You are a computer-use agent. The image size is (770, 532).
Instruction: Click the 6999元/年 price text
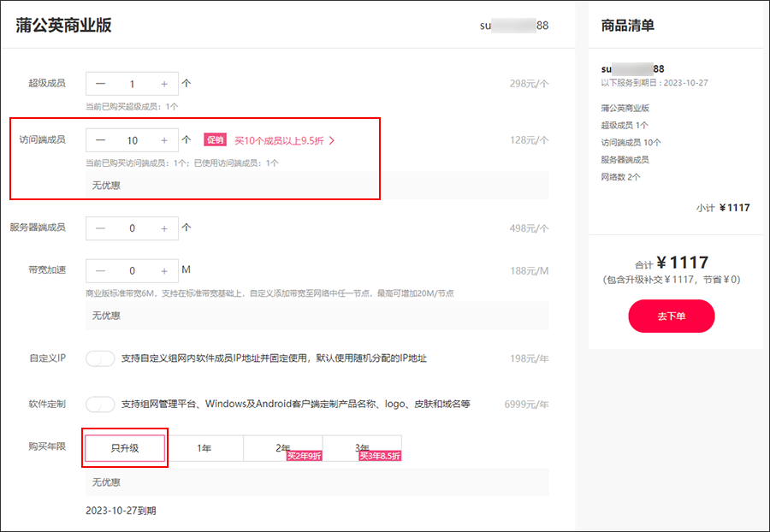526,405
